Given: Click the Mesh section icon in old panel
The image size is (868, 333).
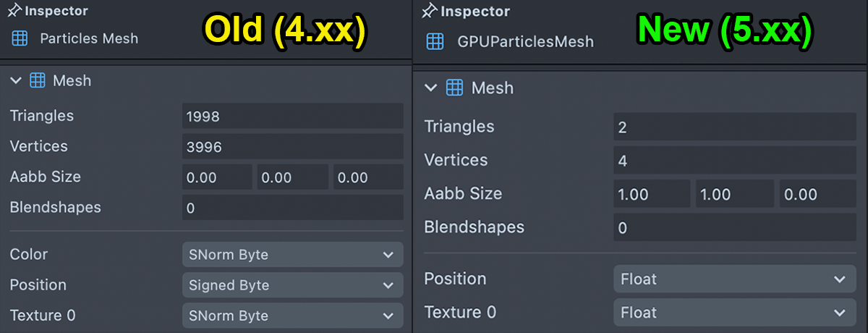Looking at the screenshot, I should click(37, 80).
